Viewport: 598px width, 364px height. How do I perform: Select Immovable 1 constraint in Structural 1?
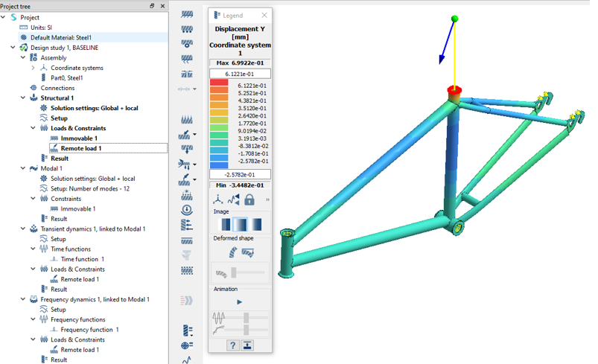click(x=78, y=138)
